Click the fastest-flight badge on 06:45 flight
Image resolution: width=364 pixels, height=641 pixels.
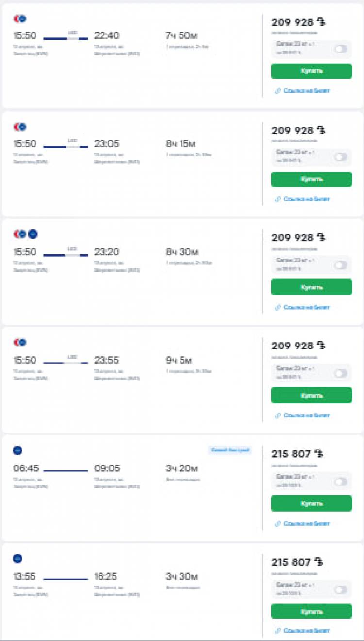pos(230,450)
